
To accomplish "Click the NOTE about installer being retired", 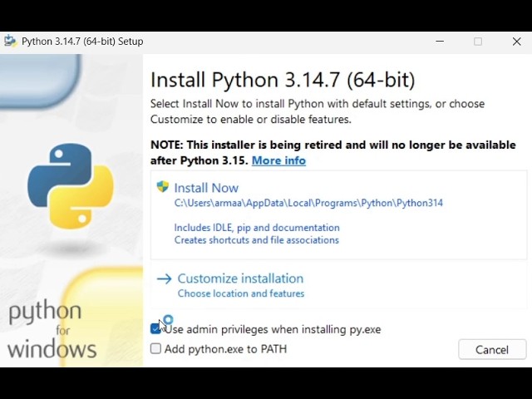I will [x=333, y=153].
